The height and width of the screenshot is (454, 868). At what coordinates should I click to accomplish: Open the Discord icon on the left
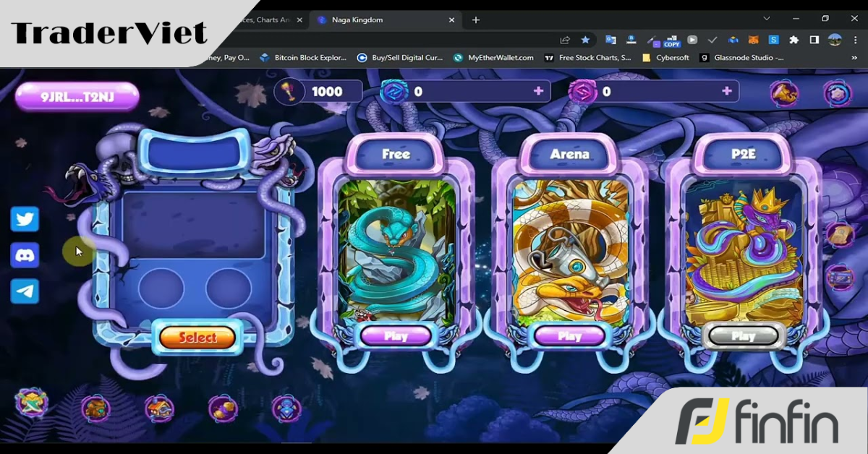point(25,255)
